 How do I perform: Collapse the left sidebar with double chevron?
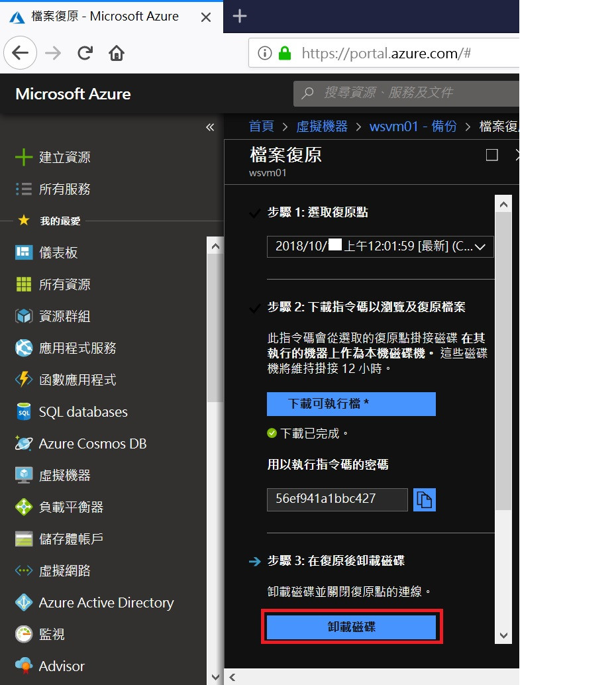pyautogui.click(x=210, y=127)
